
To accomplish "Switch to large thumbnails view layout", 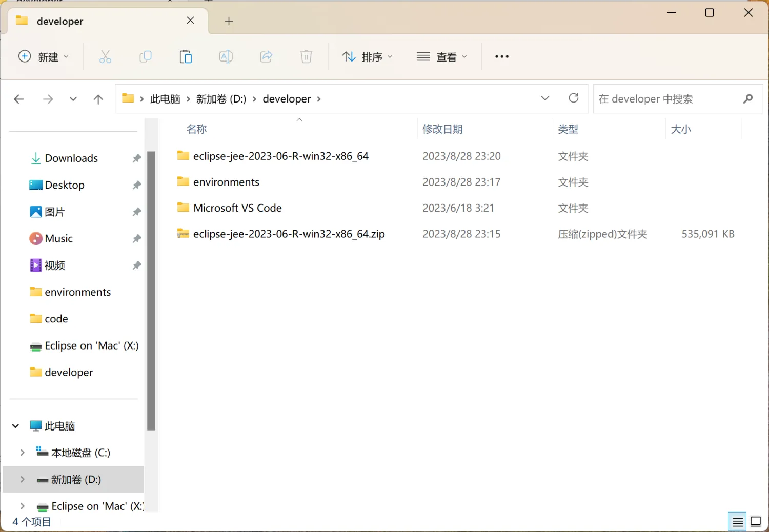I will [x=756, y=522].
